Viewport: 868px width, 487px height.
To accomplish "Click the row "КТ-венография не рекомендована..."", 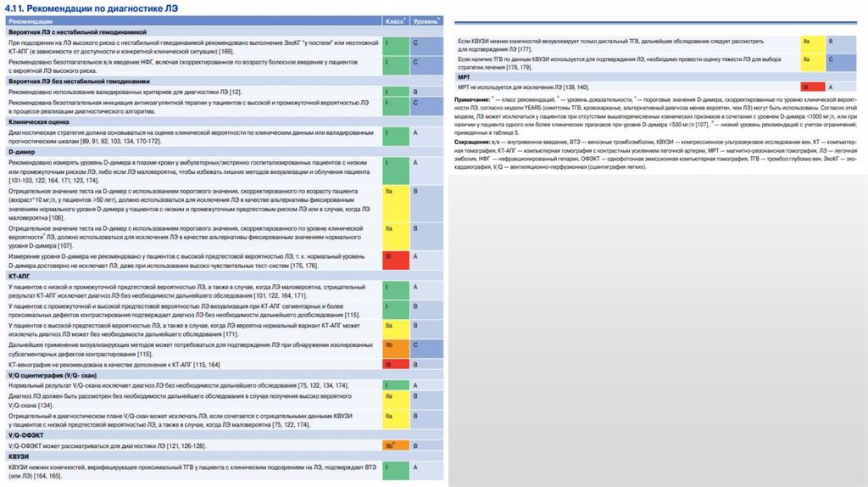I will click(x=224, y=365).
